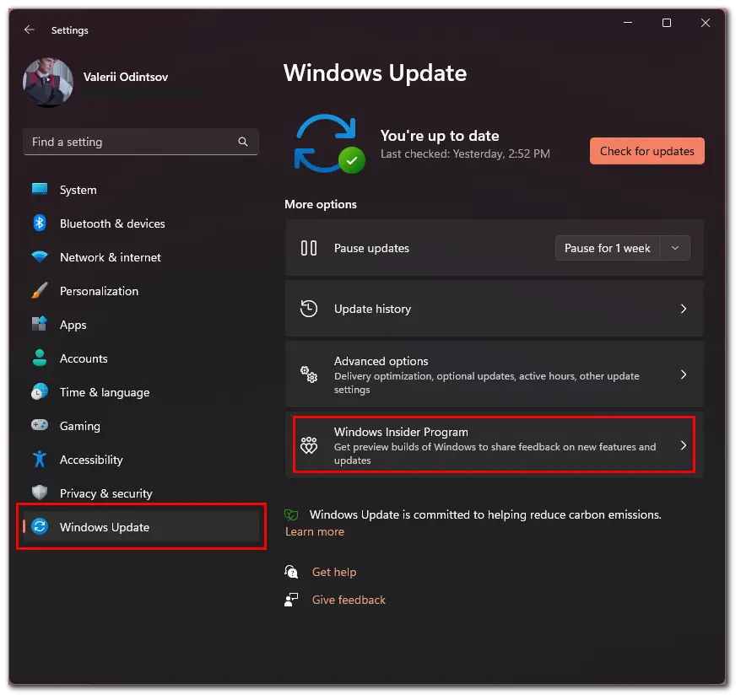This screenshot has width=741, height=700.
Task: Click the Windows Update sync icon in sidebar
Action: [40, 526]
